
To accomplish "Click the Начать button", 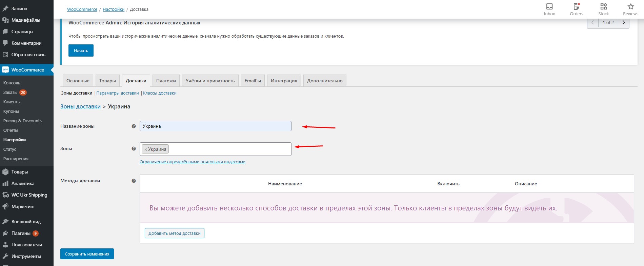I will tap(81, 50).
